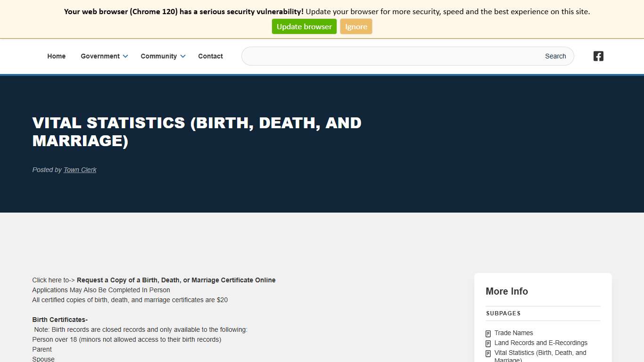644x362 pixels.
Task: Click the More Info panel heading
Action: coord(506,291)
